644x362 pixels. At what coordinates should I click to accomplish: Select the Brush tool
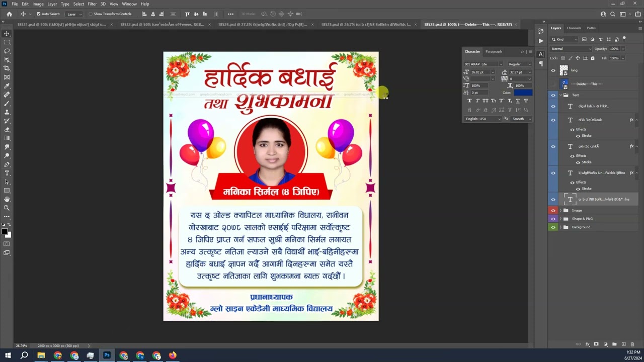tap(7, 103)
